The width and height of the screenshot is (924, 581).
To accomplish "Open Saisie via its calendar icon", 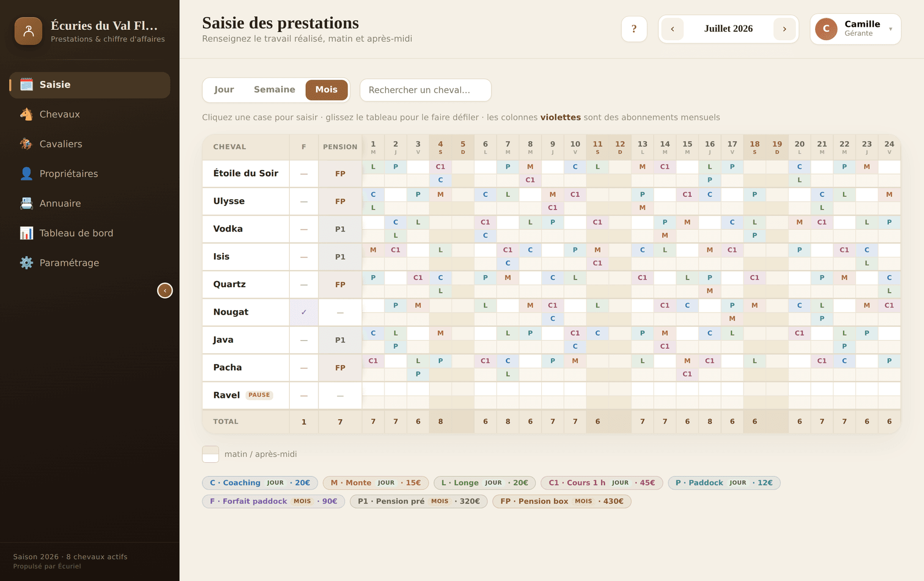I will click(x=26, y=84).
